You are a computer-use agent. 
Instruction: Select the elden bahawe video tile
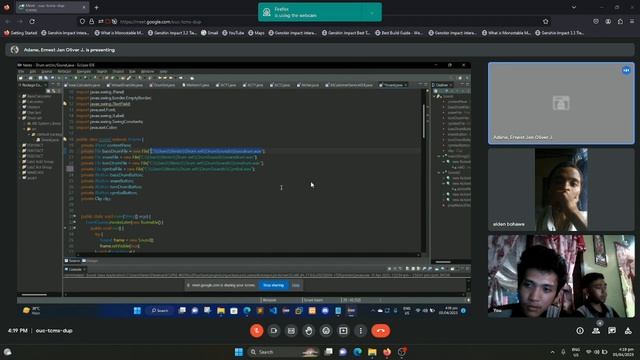561,190
